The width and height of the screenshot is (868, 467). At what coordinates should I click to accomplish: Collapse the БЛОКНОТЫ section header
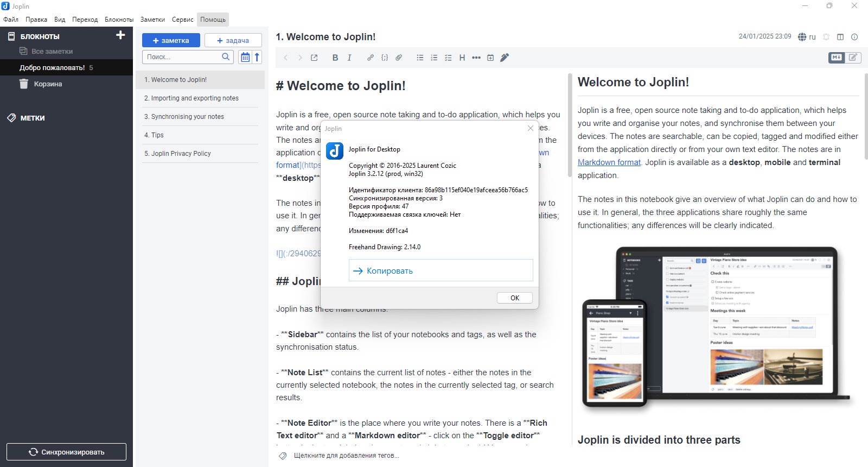pyautogui.click(x=40, y=36)
